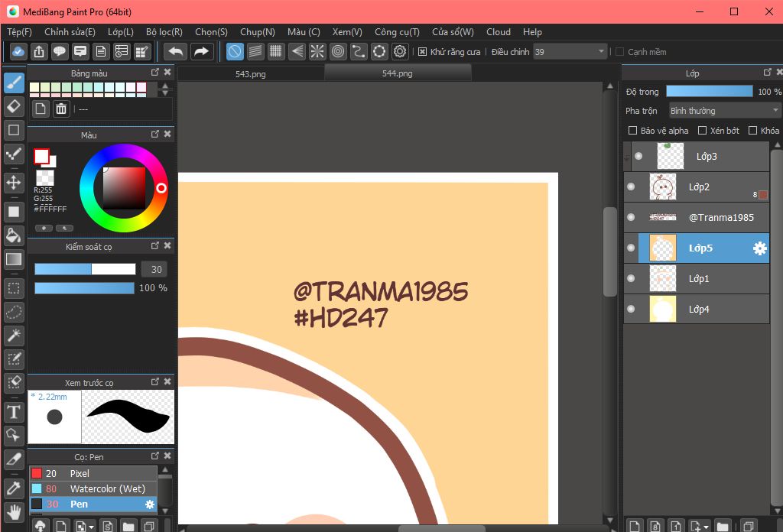Close the Màu panel
The height and width of the screenshot is (532, 783).
tap(167, 135)
